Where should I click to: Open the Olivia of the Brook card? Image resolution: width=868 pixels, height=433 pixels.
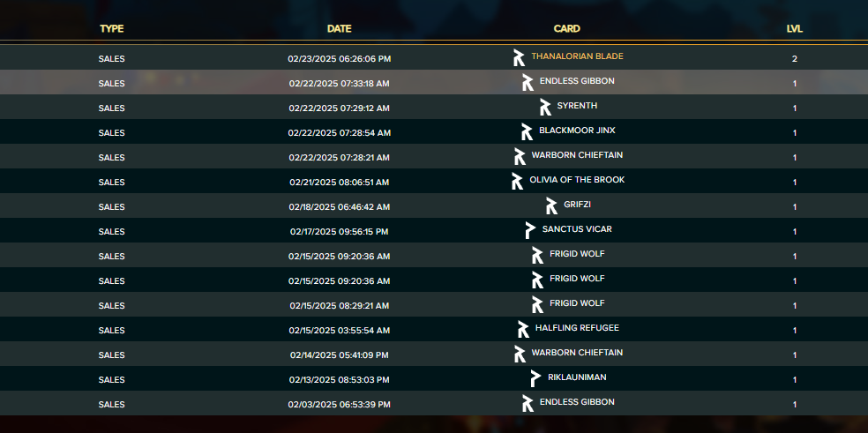click(x=578, y=180)
